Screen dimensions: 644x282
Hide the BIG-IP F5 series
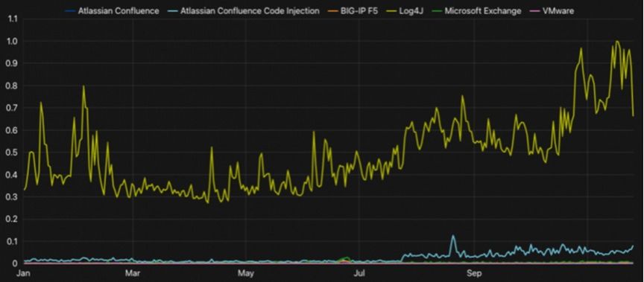pyautogui.click(x=359, y=10)
